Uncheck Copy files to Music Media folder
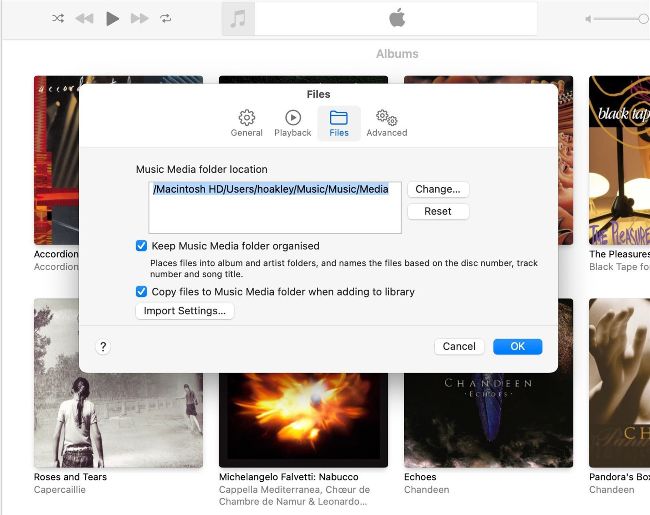The height and width of the screenshot is (515, 650). pos(141,292)
